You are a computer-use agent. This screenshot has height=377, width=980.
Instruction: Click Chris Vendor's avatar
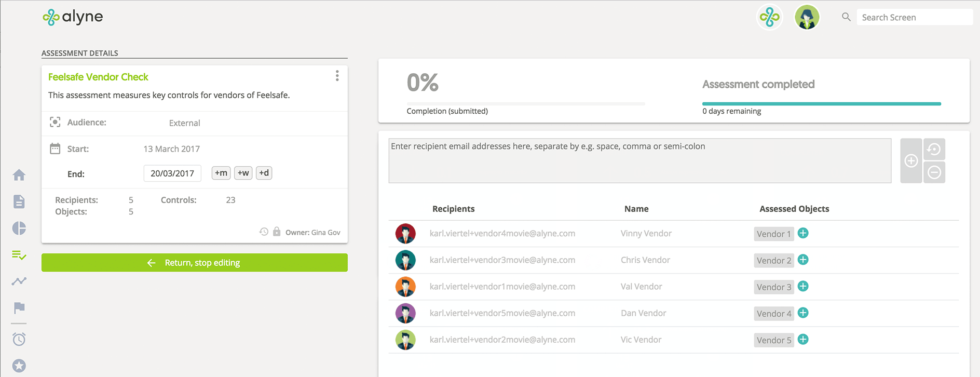tap(405, 260)
